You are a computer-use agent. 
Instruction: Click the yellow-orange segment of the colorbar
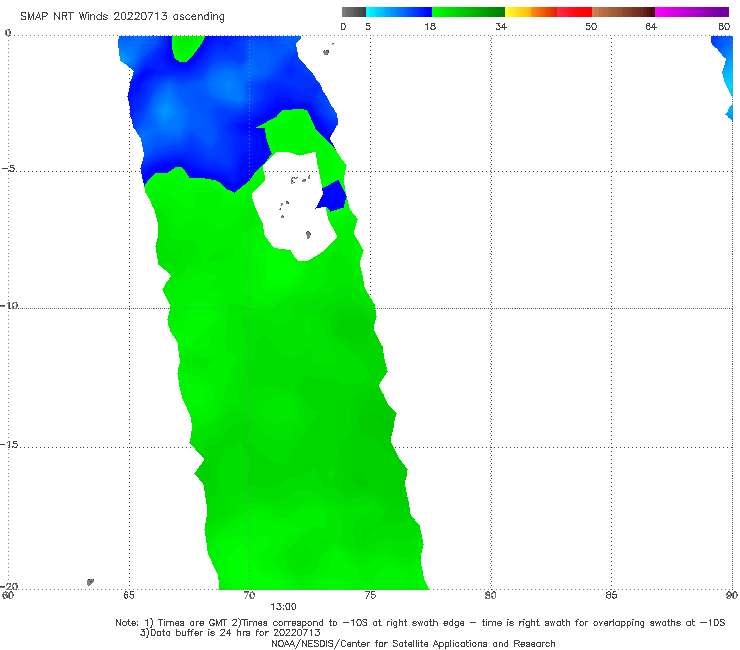point(531,12)
